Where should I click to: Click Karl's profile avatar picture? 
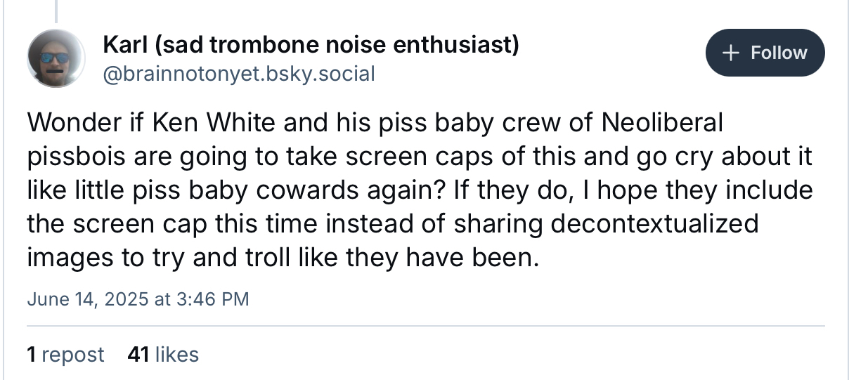(x=58, y=58)
